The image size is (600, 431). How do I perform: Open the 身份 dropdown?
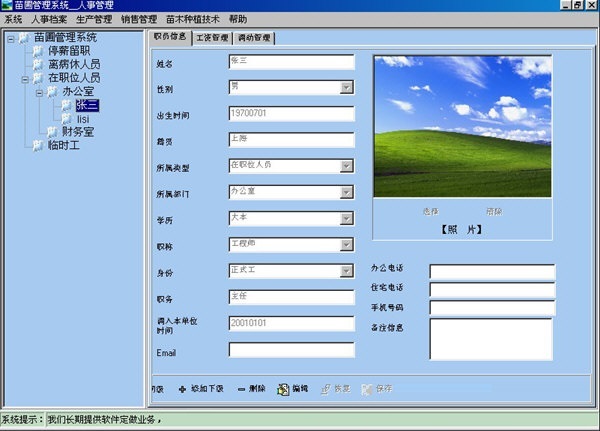(x=346, y=271)
